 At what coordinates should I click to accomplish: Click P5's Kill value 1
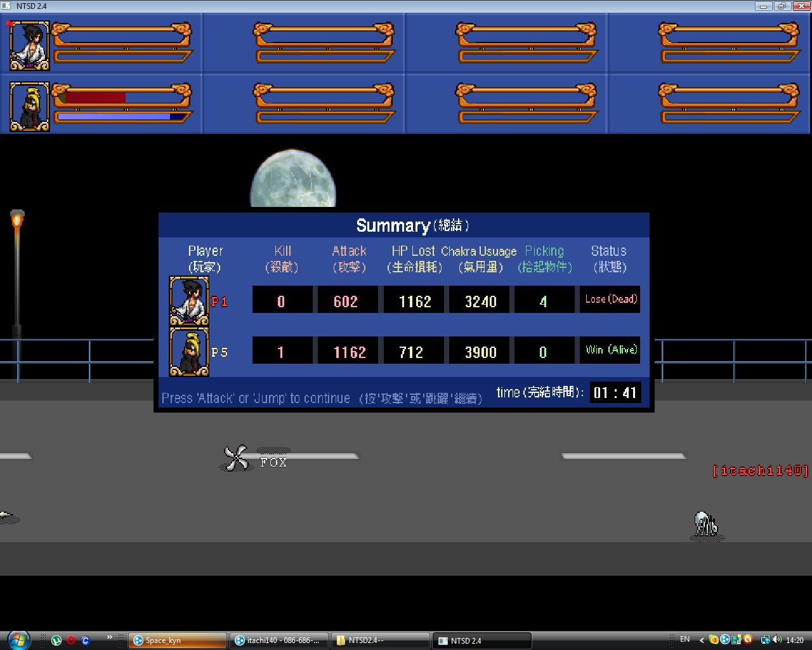point(282,350)
